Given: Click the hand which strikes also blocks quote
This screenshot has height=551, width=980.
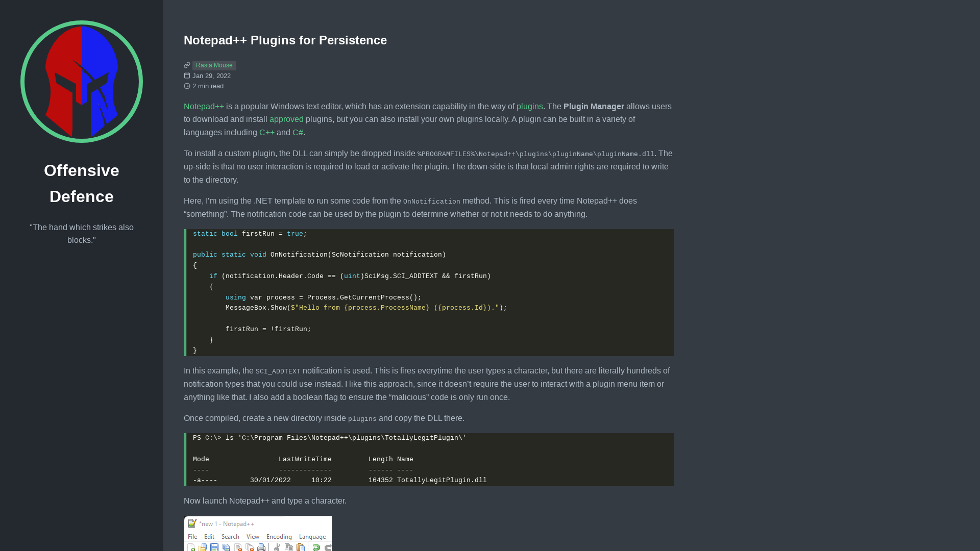Looking at the screenshot, I should [82, 234].
